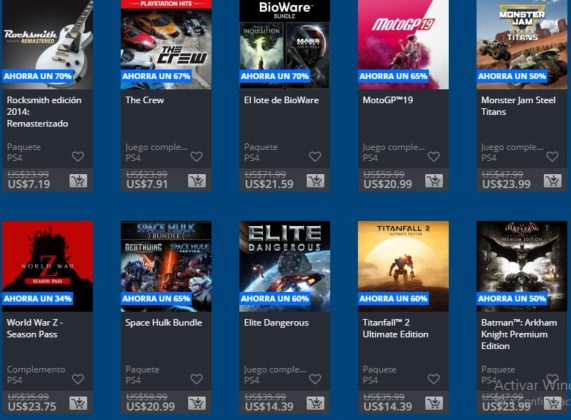The image size is (571, 420).
Task: Add Elite Dangerous to cart
Action: point(315,403)
